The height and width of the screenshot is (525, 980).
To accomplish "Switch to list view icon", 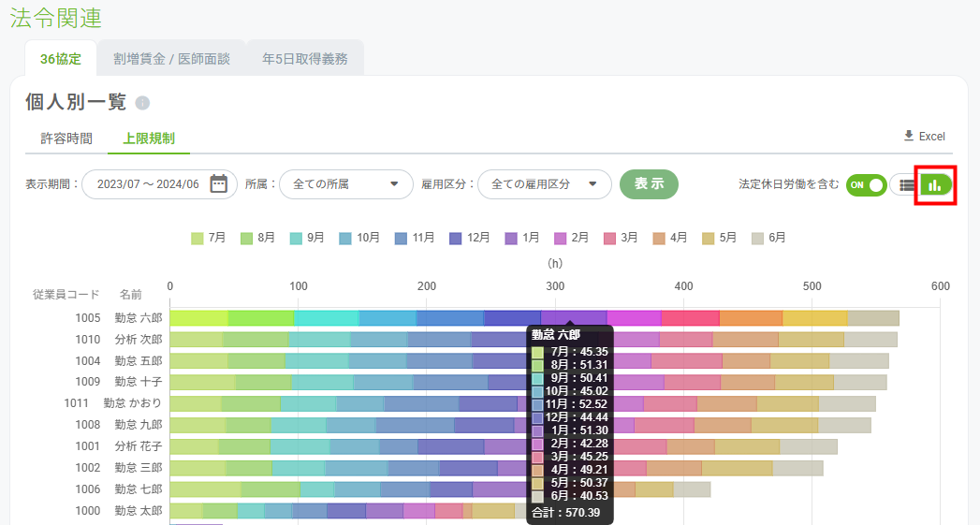I will pyautogui.click(x=906, y=185).
